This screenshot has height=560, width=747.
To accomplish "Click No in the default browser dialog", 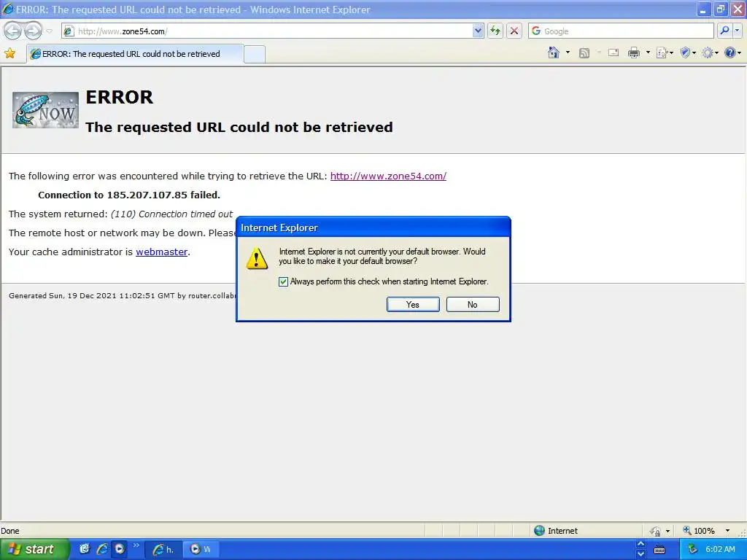I will tap(473, 304).
